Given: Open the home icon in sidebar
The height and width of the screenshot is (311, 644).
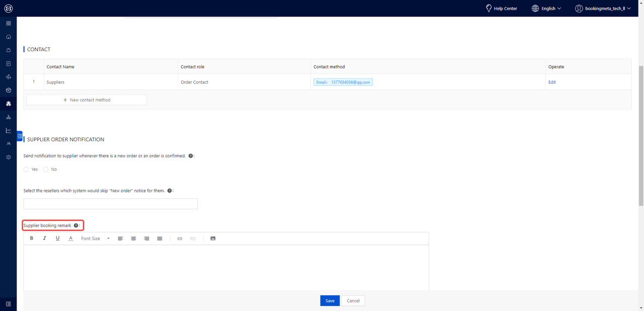Looking at the screenshot, I should [x=9, y=37].
